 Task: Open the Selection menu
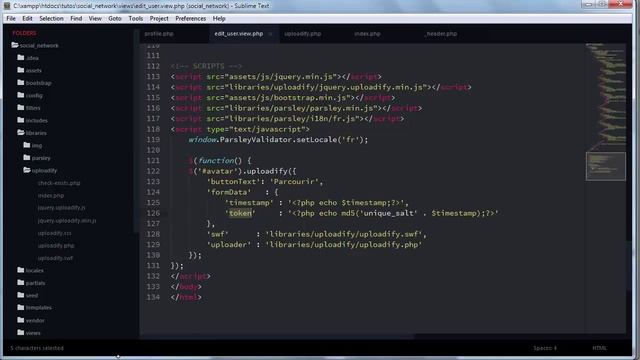pyautogui.click(x=51, y=18)
